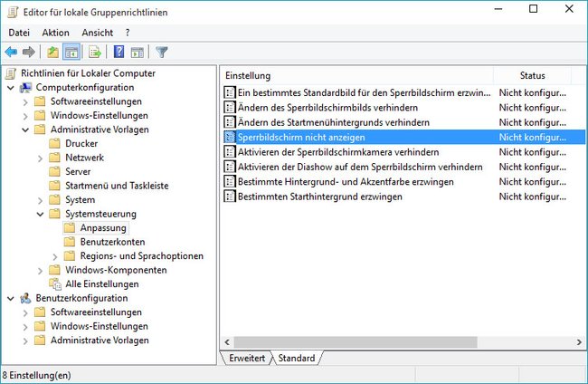The width and height of the screenshot is (588, 384).
Task: Expand Regions- und Sprachoptionen folder
Action: pyautogui.click(x=55, y=256)
